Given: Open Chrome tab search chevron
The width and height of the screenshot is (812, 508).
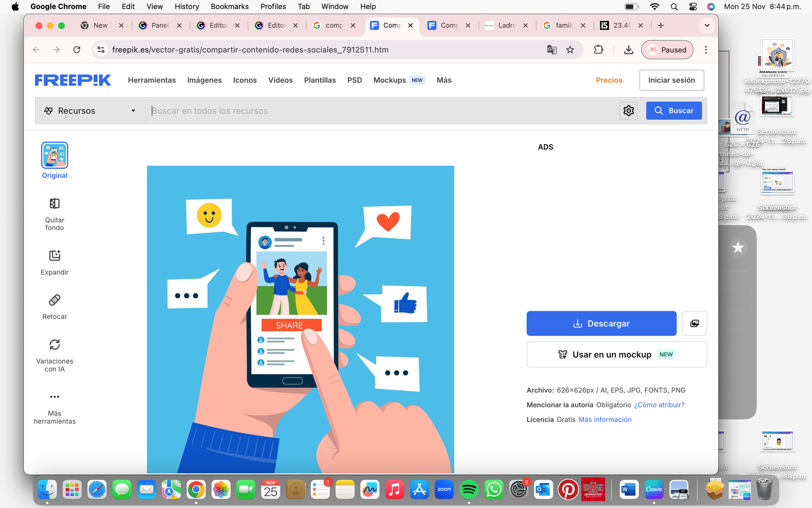Looking at the screenshot, I should point(707,25).
